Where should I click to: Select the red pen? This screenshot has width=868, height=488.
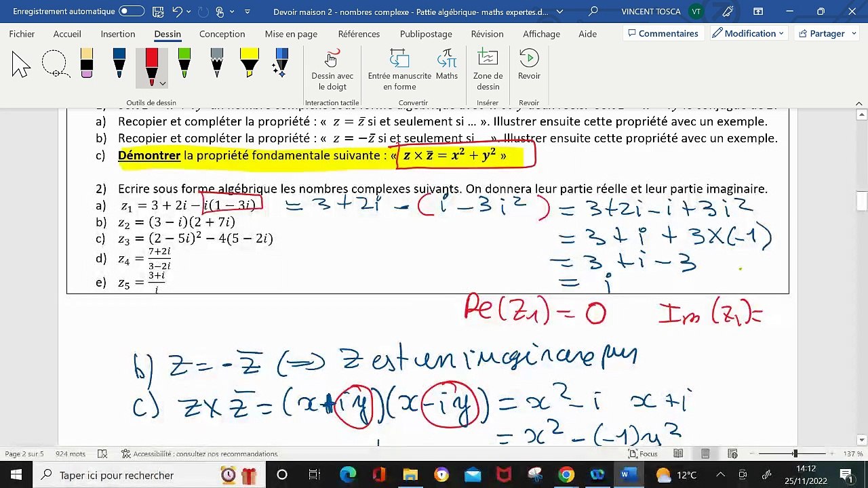tap(151, 65)
